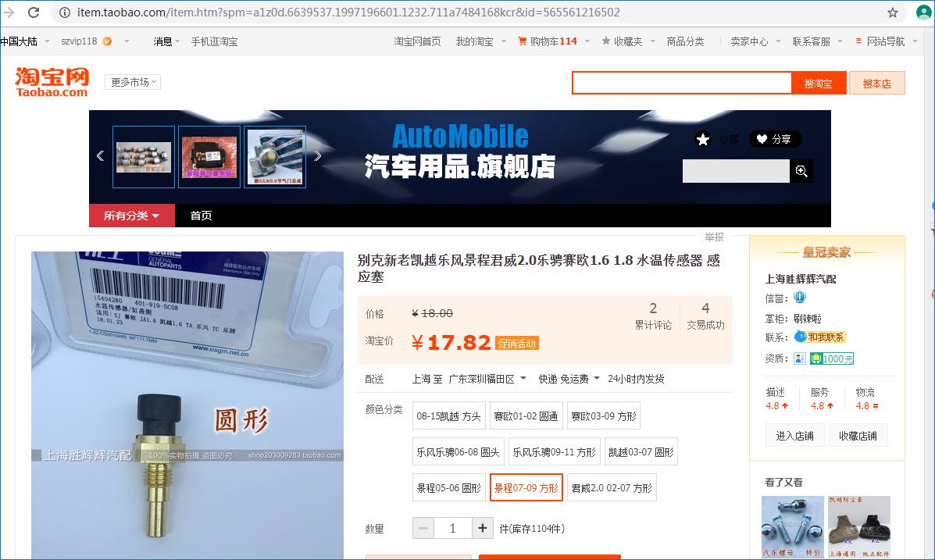Screen dimensions: 935x560
Task: Click the 进入店铺 button
Action: click(x=795, y=436)
